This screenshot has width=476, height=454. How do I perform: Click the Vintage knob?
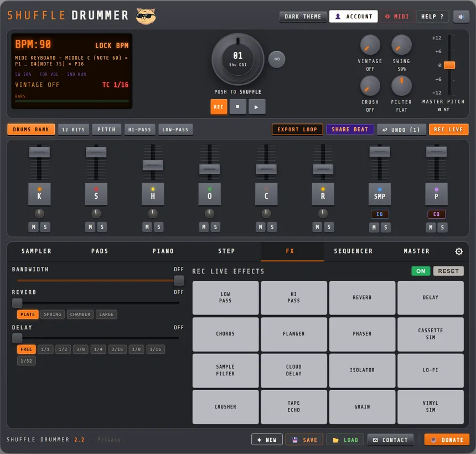coord(370,45)
